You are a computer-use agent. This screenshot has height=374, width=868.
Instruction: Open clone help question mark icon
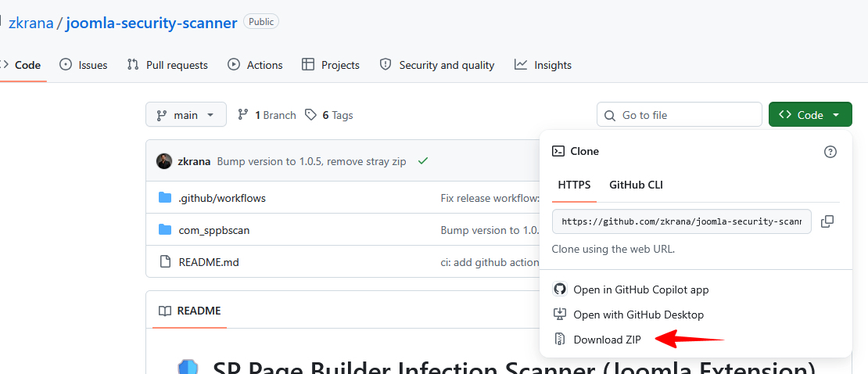point(830,152)
